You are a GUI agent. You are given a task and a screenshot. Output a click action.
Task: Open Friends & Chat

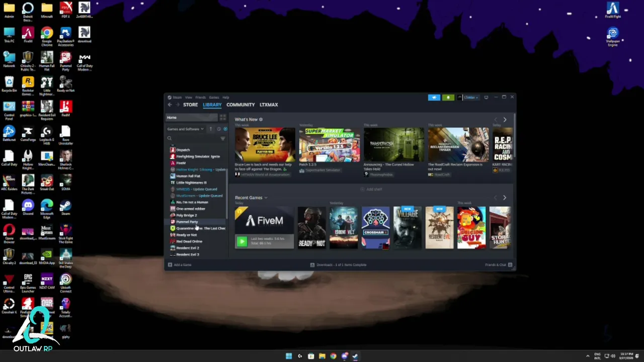(x=499, y=265)
